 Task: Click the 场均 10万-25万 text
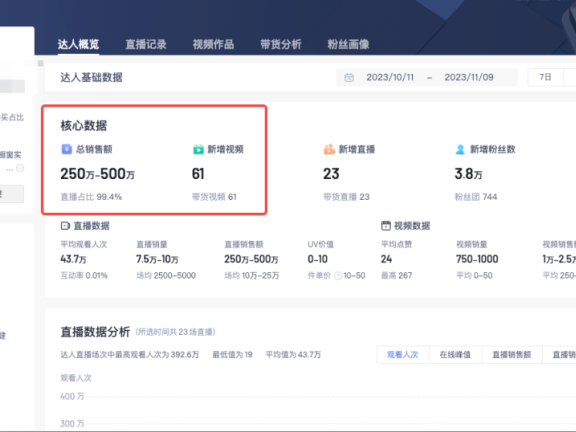[x=252, y=276]
